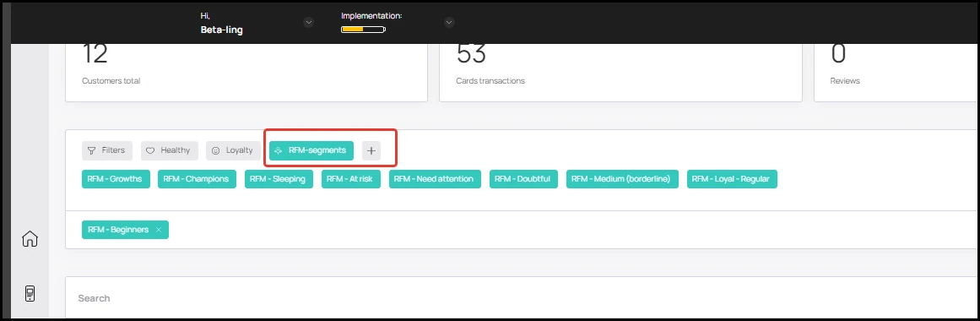Expand the Implementation progress dropdown
980x321 pixels.
449,23
